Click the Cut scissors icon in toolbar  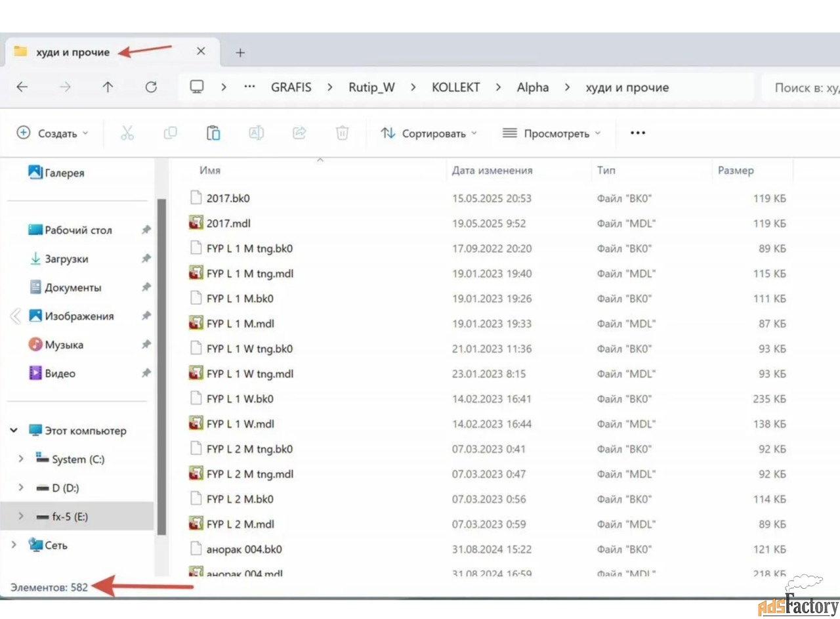[127, 133]
